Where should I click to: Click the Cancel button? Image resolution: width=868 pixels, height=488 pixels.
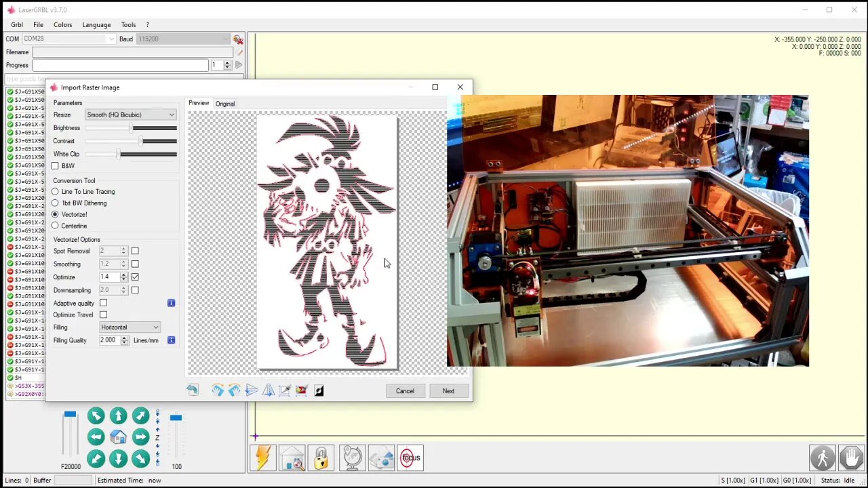(405, 391)
